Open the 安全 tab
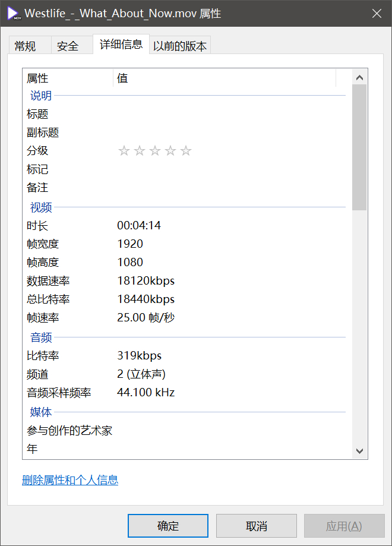 pos(72,45)
